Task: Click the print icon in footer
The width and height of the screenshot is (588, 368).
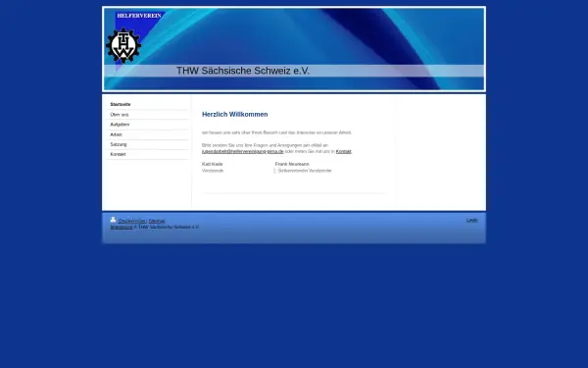Action: pos(113,220)
